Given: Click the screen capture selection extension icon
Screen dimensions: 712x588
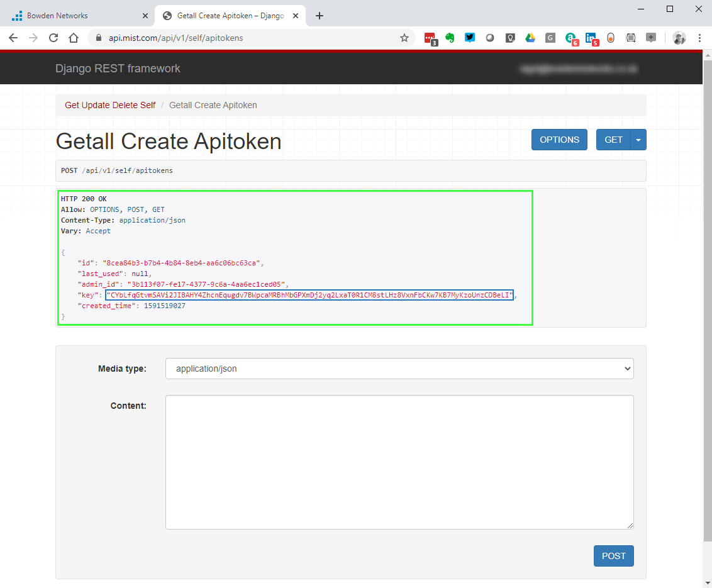Looking at the screenshot, I should pyautogui.click(x=631, y=38).
